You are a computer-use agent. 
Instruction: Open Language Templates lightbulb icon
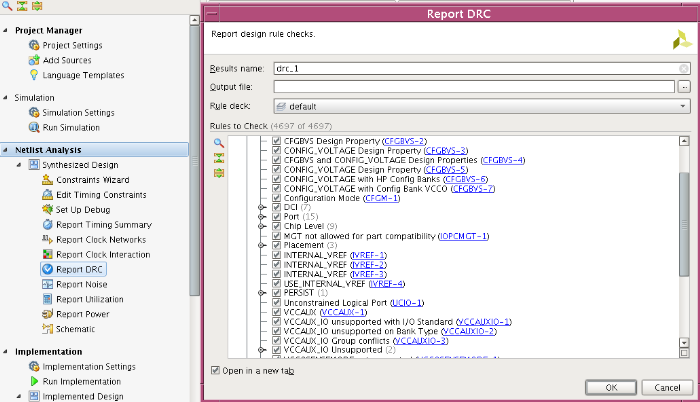[34, 75]
